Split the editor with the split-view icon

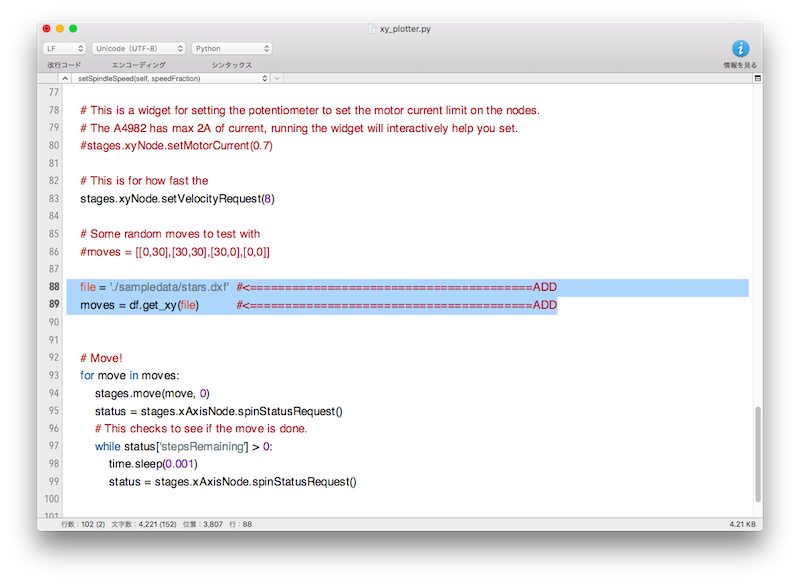758,79
